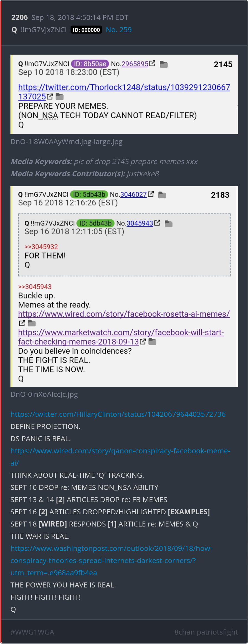
Task: Click the #WWG1WGA hashtag in footer
Action: tap(32, 632)
